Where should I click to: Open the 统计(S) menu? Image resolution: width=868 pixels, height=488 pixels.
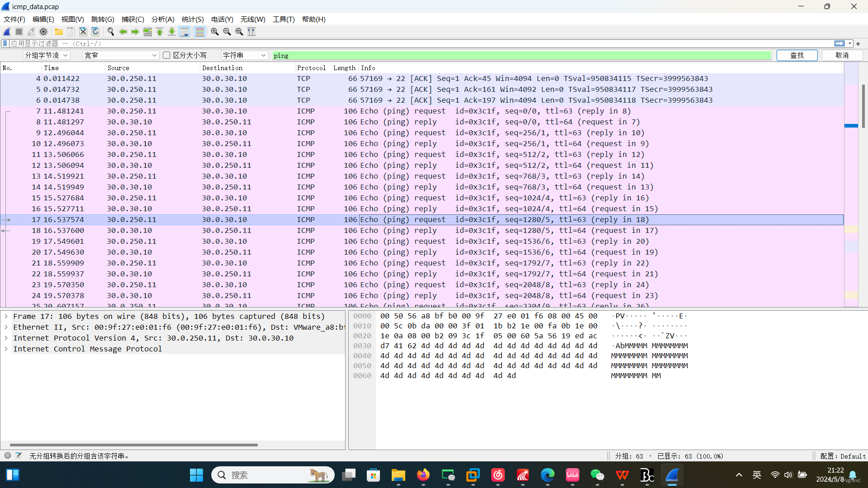coord(192,19)
